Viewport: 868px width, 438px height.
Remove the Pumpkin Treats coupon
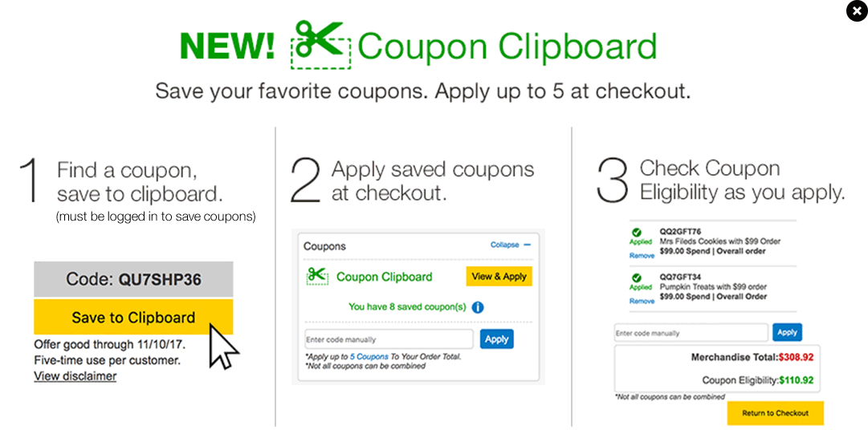coord(642,302)
